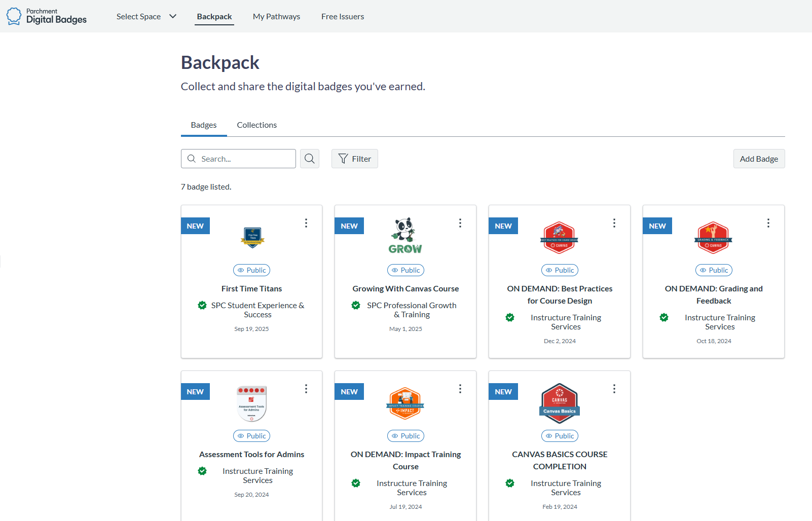Click the magnifying glass search button
Screen dimensions: 812x521
click(309, 159)
